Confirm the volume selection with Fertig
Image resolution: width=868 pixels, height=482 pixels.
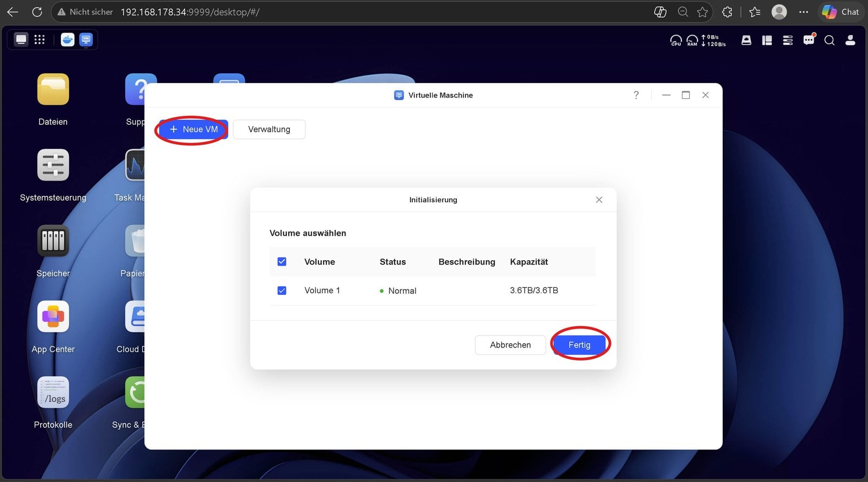[x=579, y=345]
